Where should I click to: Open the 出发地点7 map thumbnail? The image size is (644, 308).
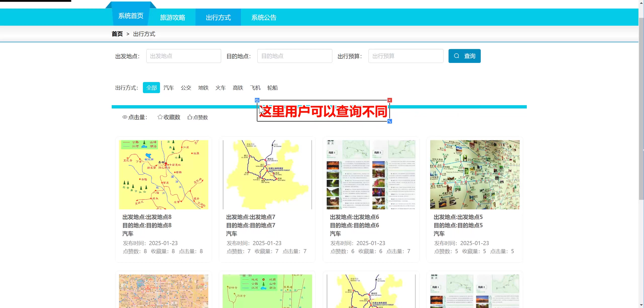tap(267, 175)
